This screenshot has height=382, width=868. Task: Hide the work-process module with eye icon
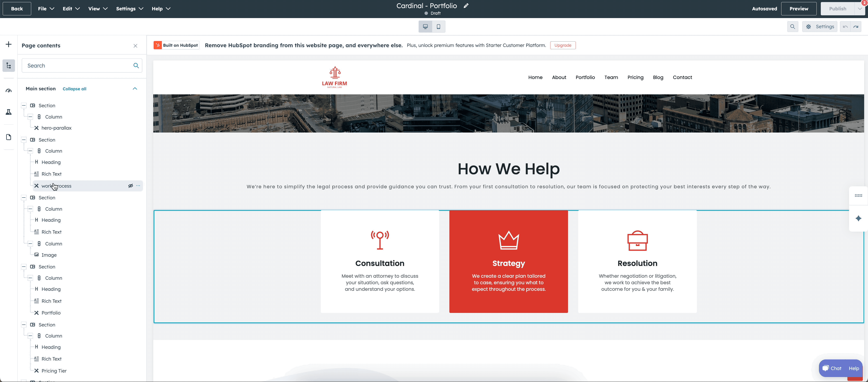click(x=130, y=186)
